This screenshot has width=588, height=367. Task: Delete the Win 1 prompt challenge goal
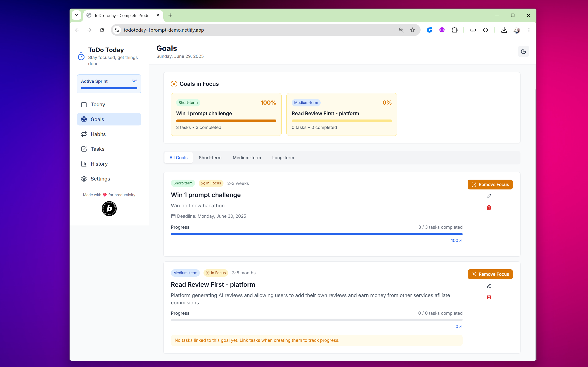pyautogui.click(x=489, y=208)
